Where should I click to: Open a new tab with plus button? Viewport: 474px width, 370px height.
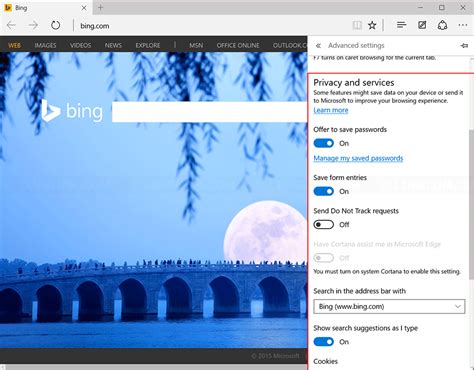[x=100, y=7]
